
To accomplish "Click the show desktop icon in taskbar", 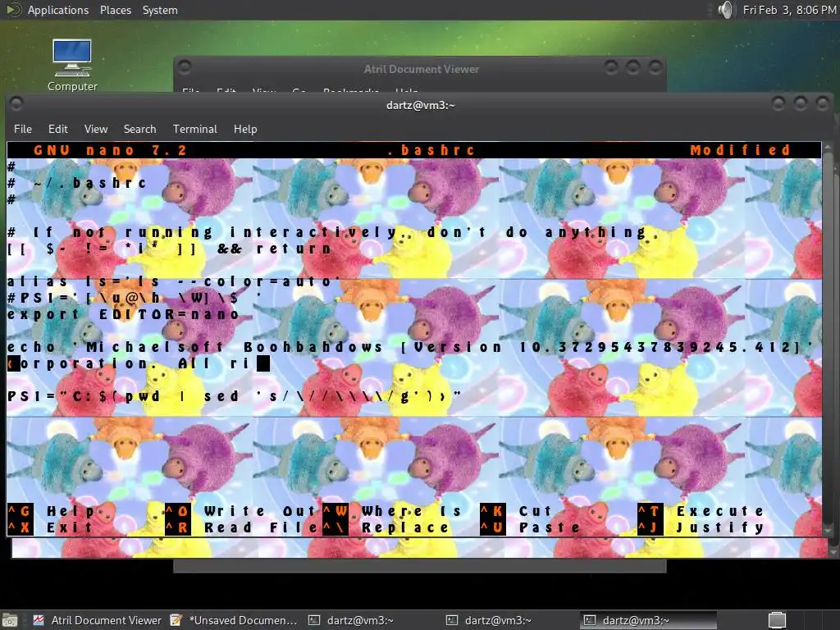I will tap(10, 620).
